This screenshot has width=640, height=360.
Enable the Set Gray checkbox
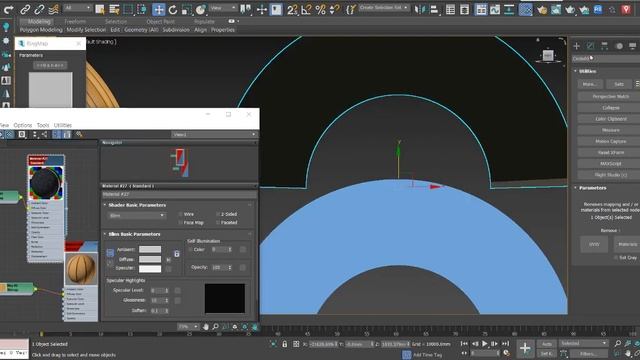pyautogui.click(x=616, y=258)
